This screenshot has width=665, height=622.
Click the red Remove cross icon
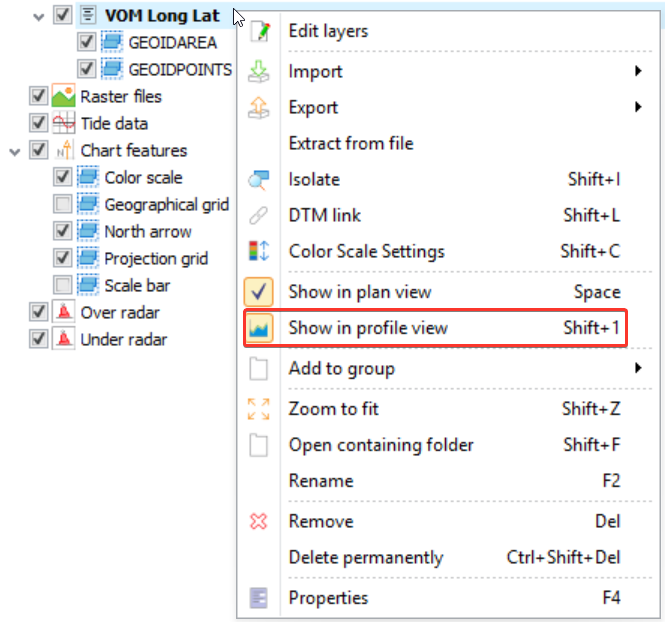tap(258, 521)
